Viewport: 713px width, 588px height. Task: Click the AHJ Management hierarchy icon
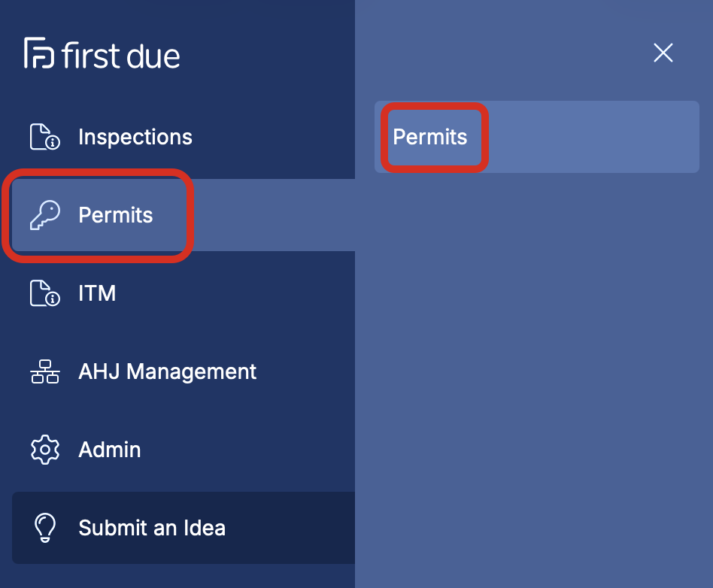point(44,371)
